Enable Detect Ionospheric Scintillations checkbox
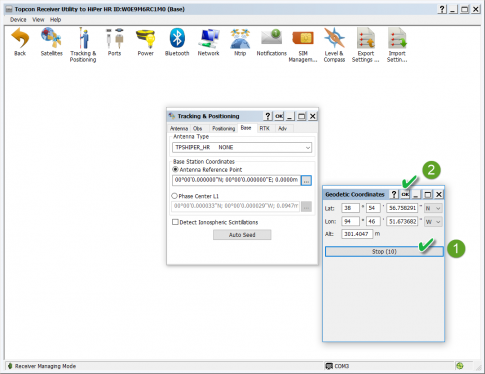Image resolution: width=485 pixels, height=374 pixels. (175, 222)
